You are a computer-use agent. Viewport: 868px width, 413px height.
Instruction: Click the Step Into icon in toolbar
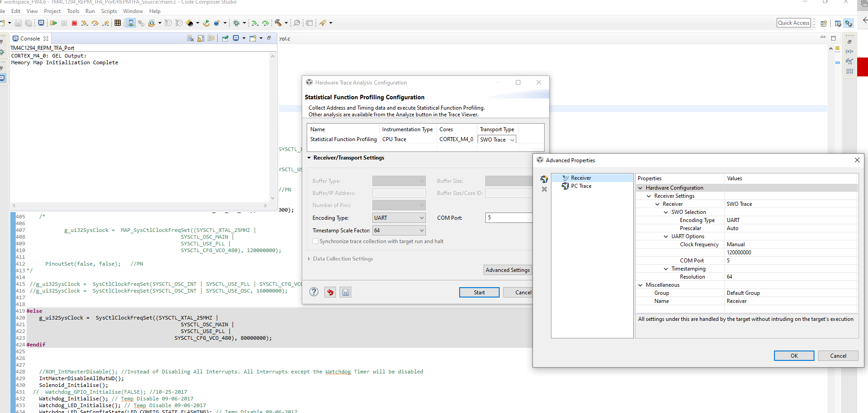[x=84, y=23]
